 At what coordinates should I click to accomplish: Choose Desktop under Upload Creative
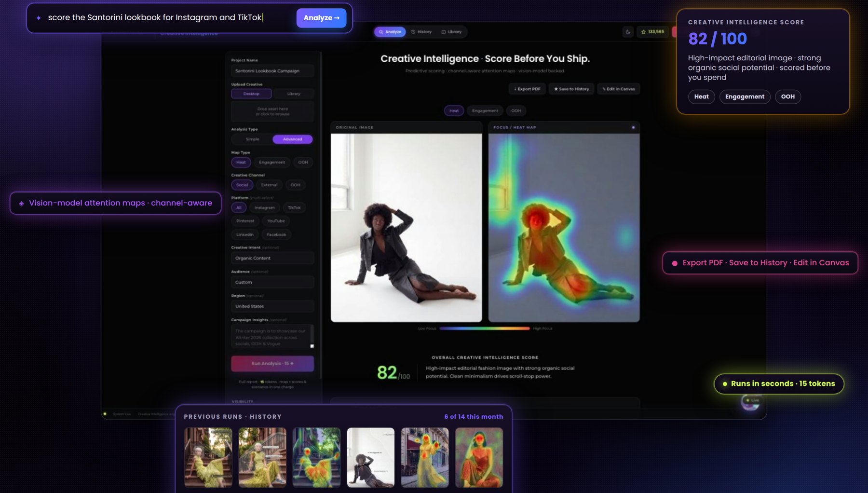pos(251,94)
